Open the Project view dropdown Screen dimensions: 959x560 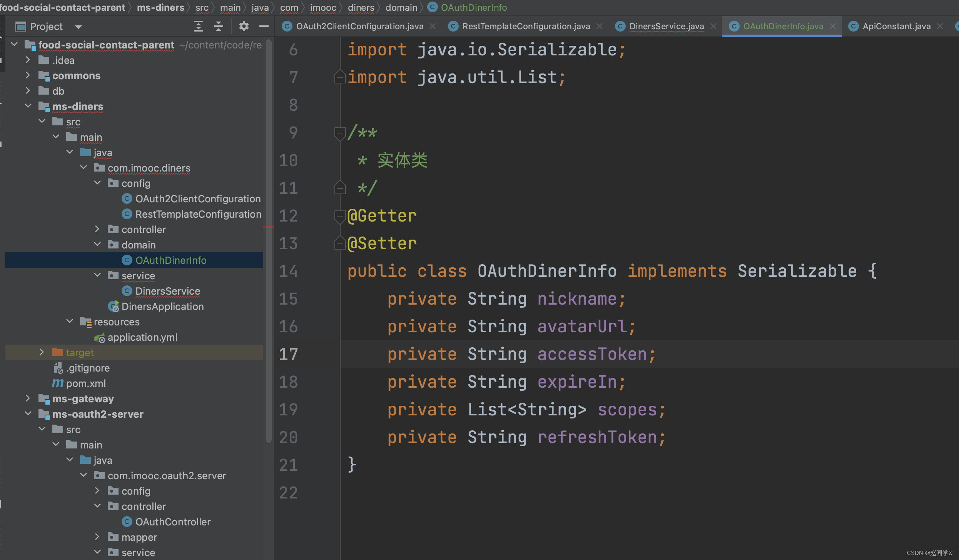pos(79,27)
